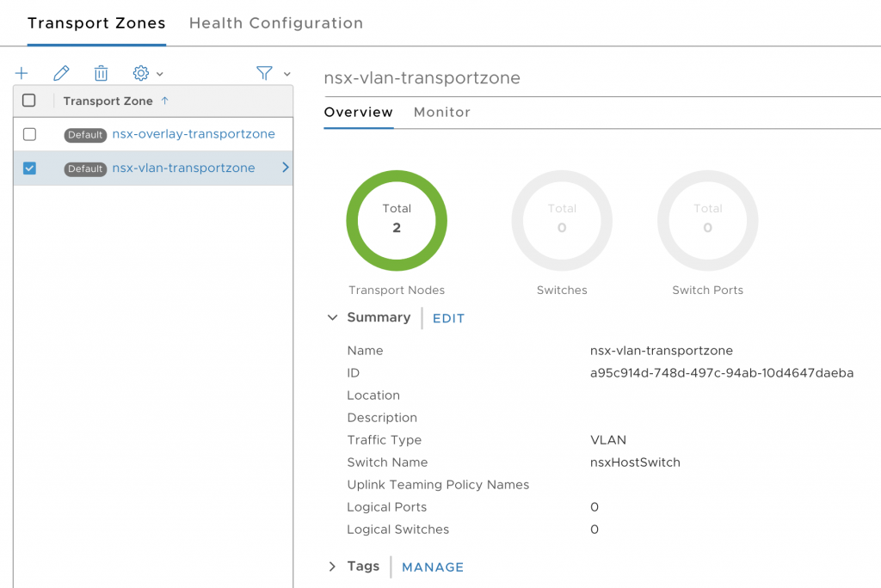
Task: Click the pencil edit icon
Action: click(x=61, y=73)
